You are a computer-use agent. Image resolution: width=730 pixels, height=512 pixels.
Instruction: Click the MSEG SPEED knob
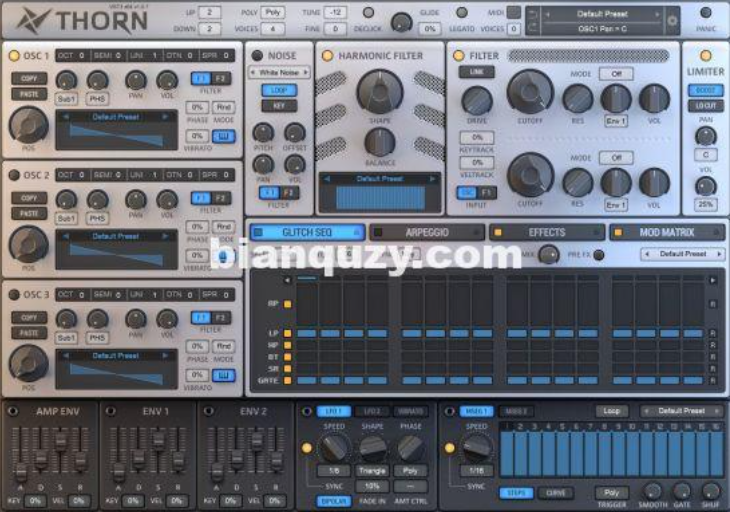pyautogui.click(x=477, y=448)
